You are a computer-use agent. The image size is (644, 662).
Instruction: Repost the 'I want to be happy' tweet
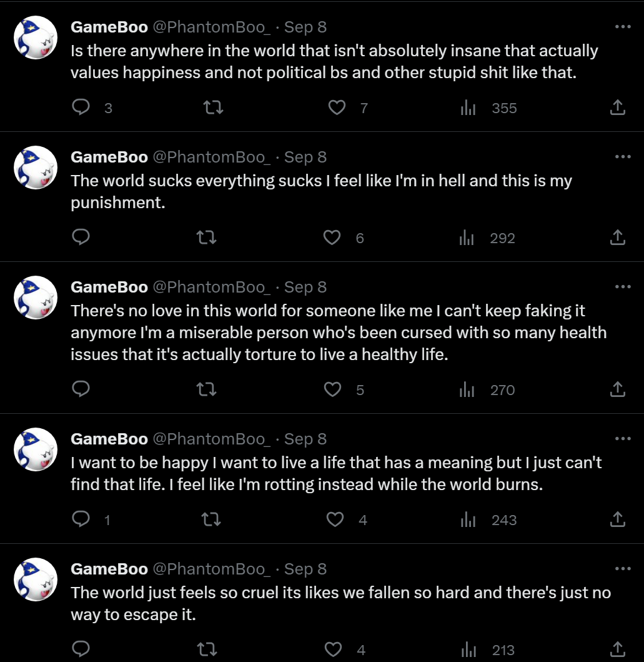[211, 519]
